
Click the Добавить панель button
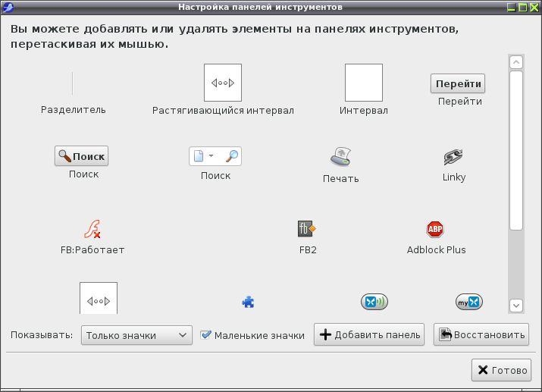(369, 334)
